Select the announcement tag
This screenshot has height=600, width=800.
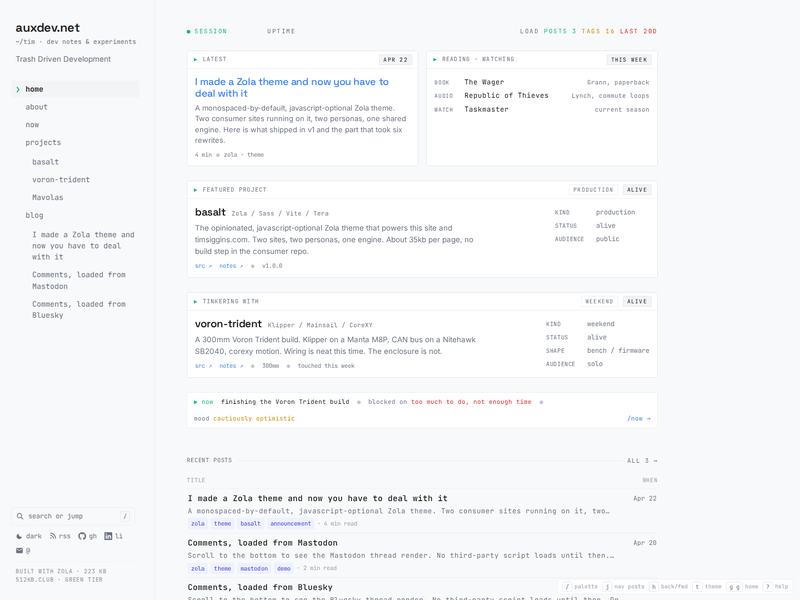pos(290,523)
